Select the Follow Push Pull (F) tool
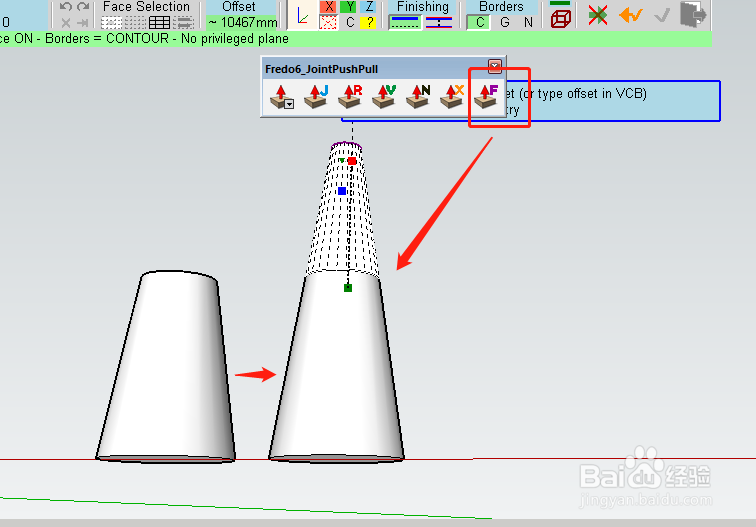 point(486,96)
